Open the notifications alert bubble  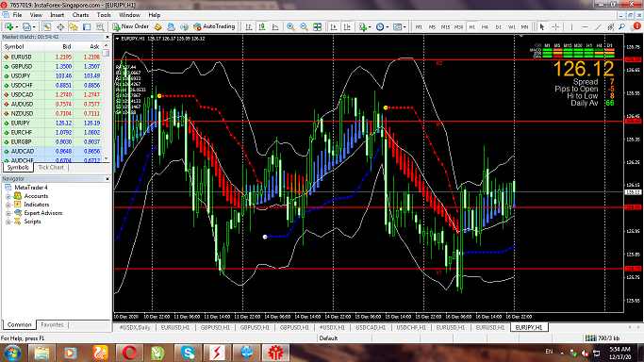point(636,26)
